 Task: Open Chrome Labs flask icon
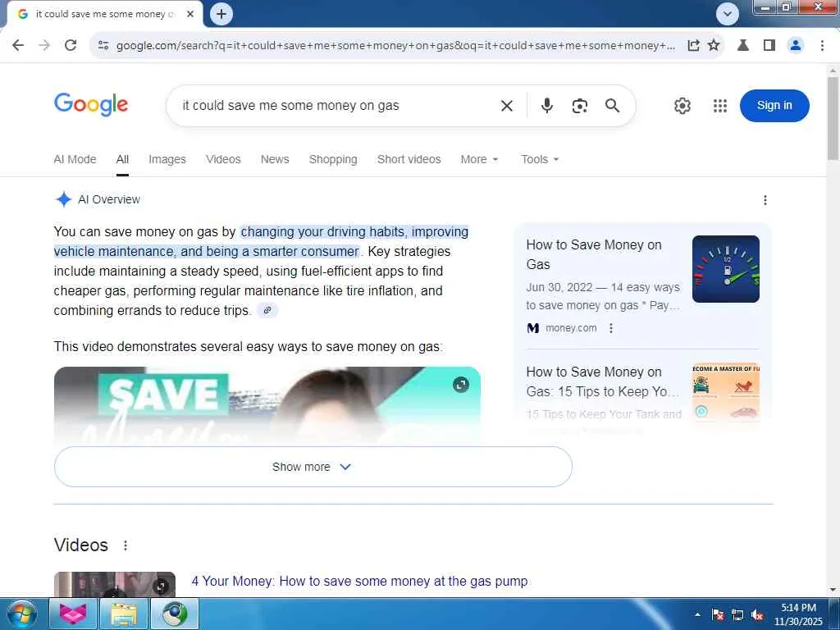[x=743, y=46]
